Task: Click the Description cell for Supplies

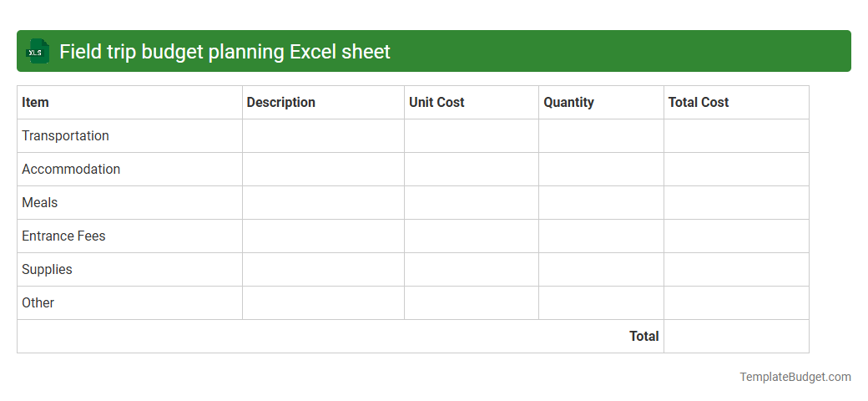Action: [x=323, y=270]
